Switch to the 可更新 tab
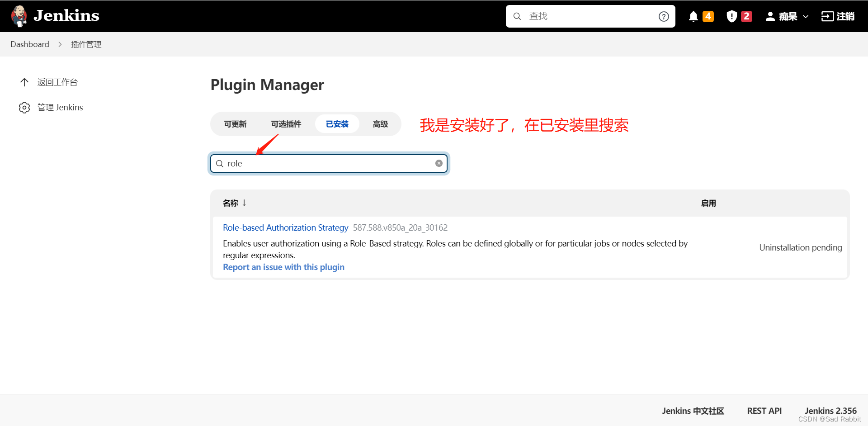 tap(235, 123)
